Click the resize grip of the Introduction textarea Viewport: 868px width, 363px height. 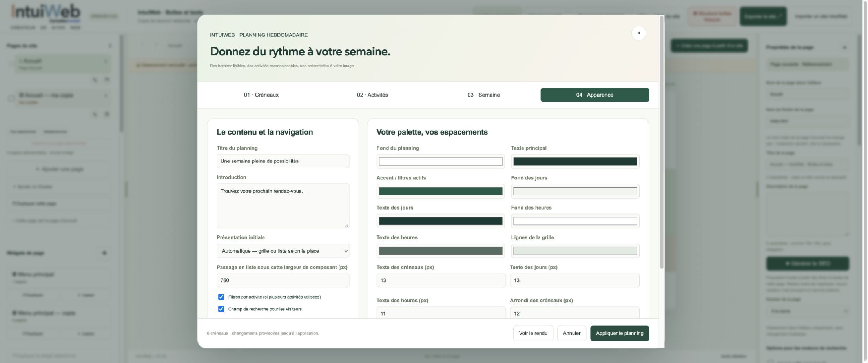coord(346,225)
